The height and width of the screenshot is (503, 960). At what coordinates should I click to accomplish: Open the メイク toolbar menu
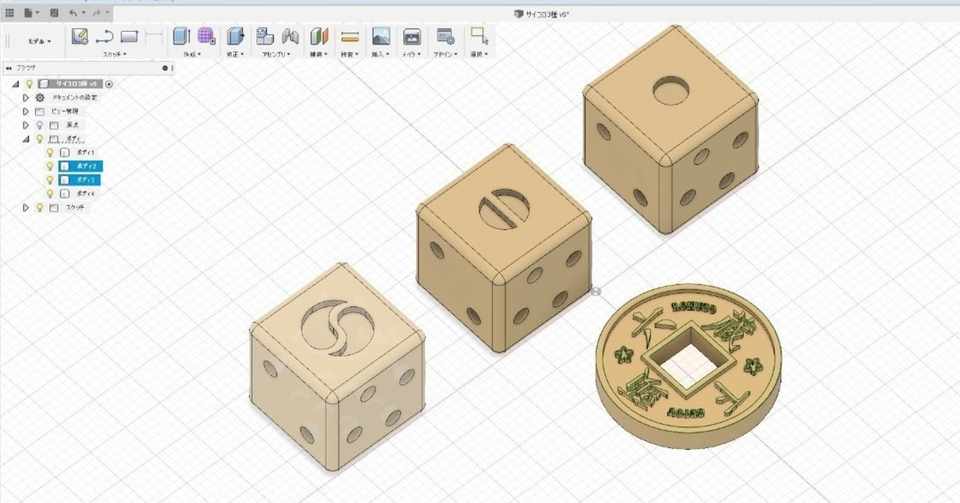[x=411, y=54]
